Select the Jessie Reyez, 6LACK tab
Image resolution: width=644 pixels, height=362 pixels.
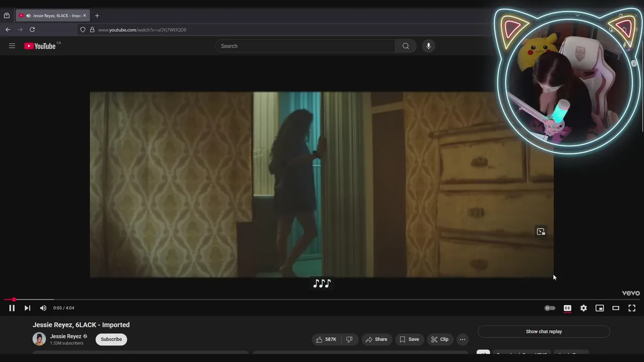53,16
